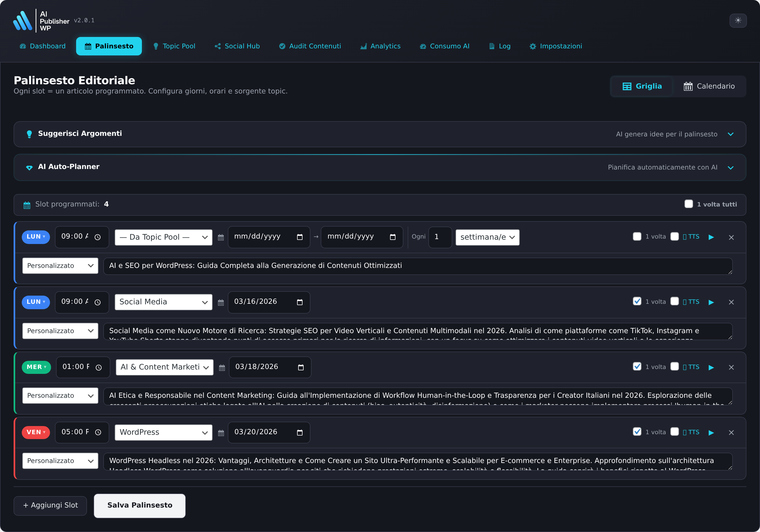760x532 pixels.
Task: Open the settimana/e frequency dropdown
Action: pyautogui.click(x=487, y=237)
